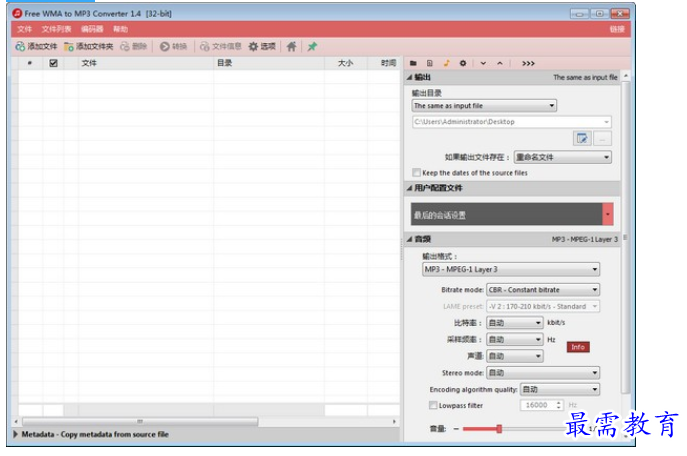Open the Stereo mode dropdown
This screenshot has height=456, width=687.
[543, 373]
